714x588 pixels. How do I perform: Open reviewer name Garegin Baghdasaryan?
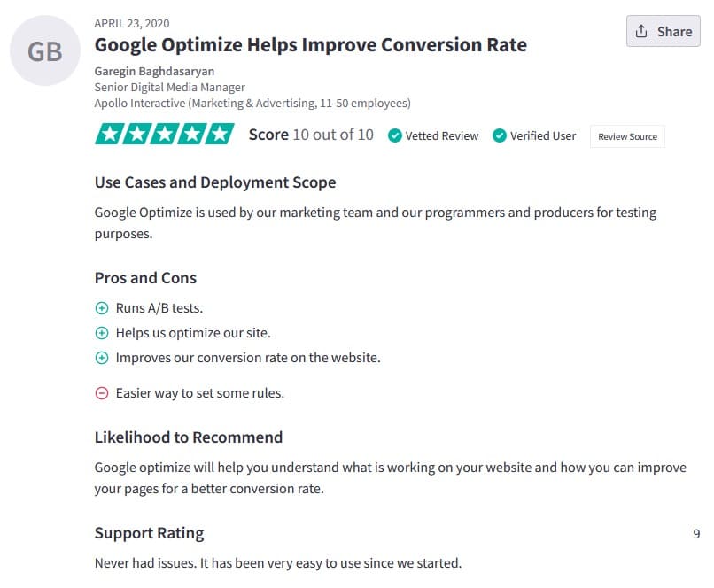(x=154, y=72)
